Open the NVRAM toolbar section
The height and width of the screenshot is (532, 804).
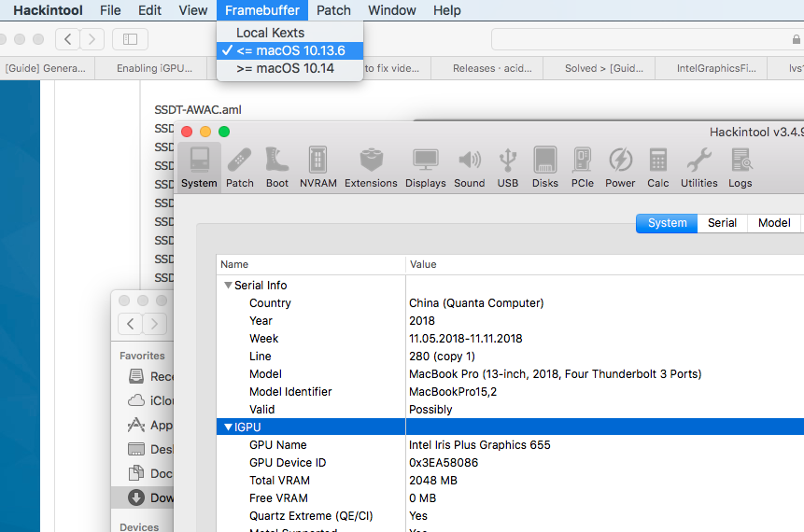pyautogui.click(x=317, y=168)
